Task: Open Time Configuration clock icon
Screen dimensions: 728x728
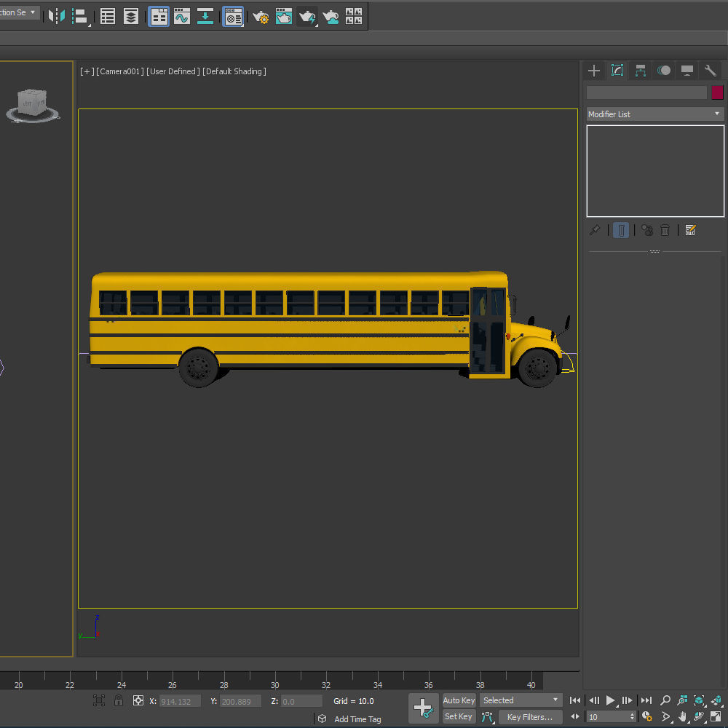Action: (x=646, y=717)
